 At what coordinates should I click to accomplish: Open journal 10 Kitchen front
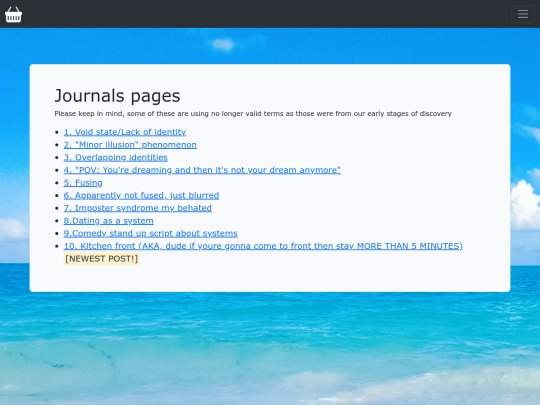pyautogui.click(x=263, y=246)
